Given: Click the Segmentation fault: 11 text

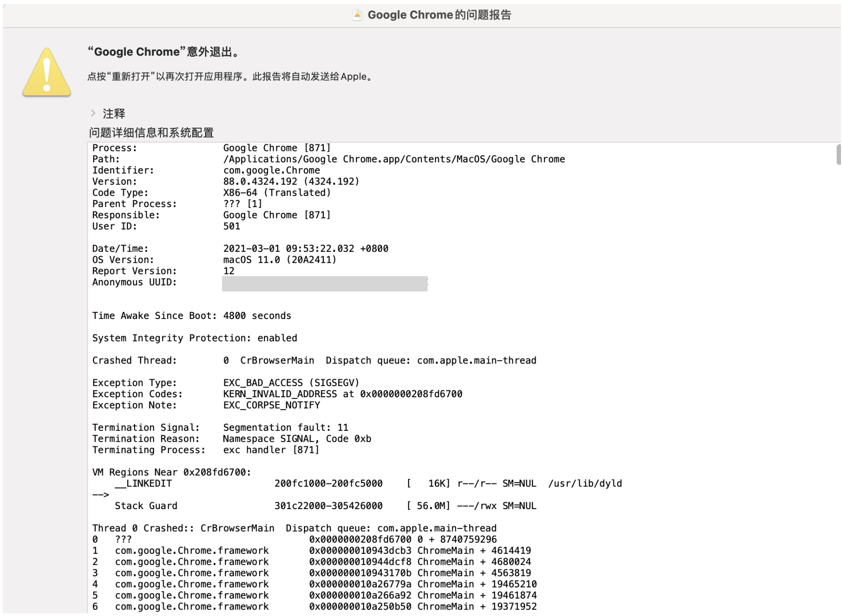Looking at the screenshot, I should [285, 427].
